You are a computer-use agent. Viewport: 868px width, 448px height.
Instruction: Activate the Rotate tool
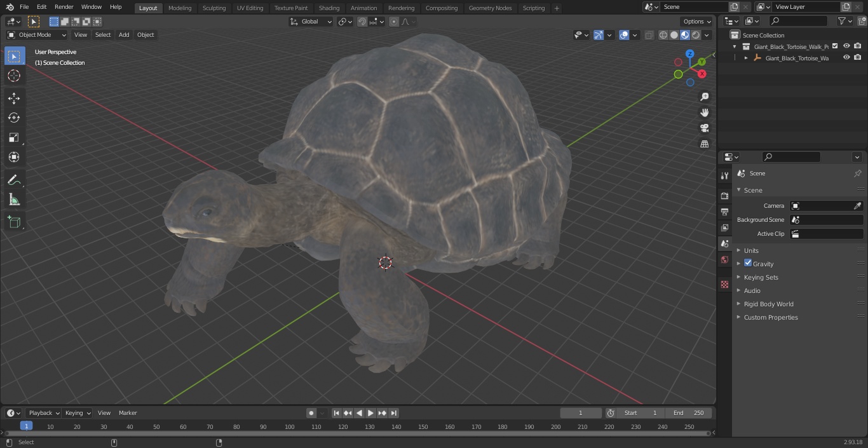pyautogui.click(x=14, y=118)
